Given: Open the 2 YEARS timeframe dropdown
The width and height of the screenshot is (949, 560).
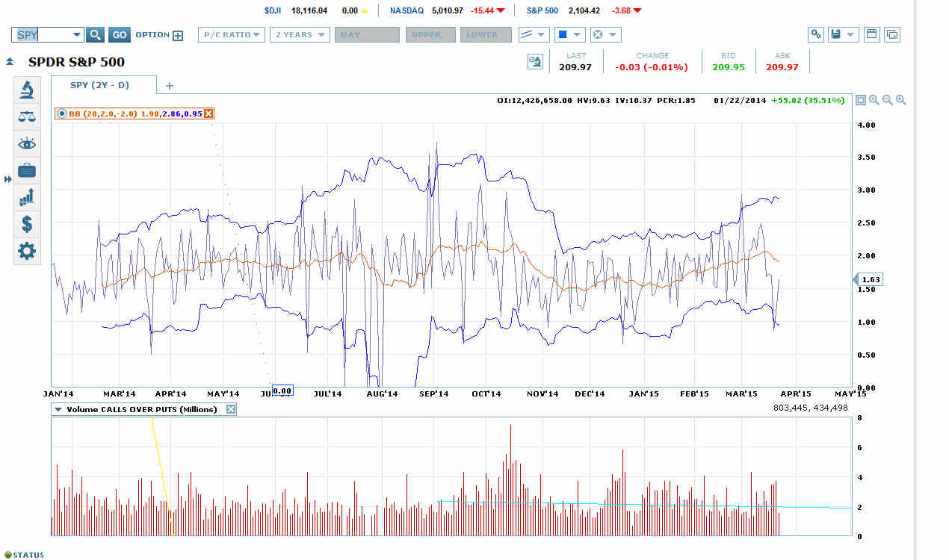Looking at the screenshot, I should point(300,34).
